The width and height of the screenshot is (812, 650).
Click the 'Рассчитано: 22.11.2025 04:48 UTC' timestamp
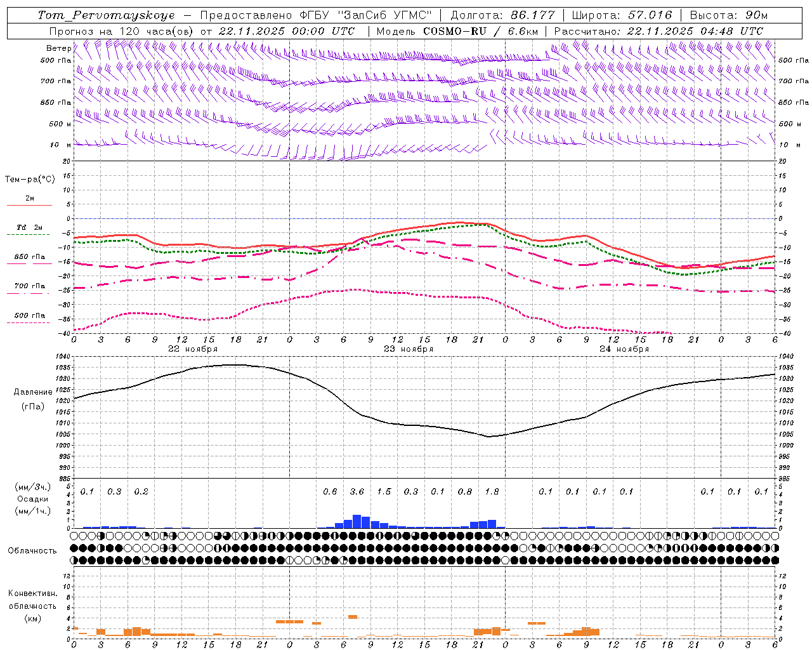[658, 31]
